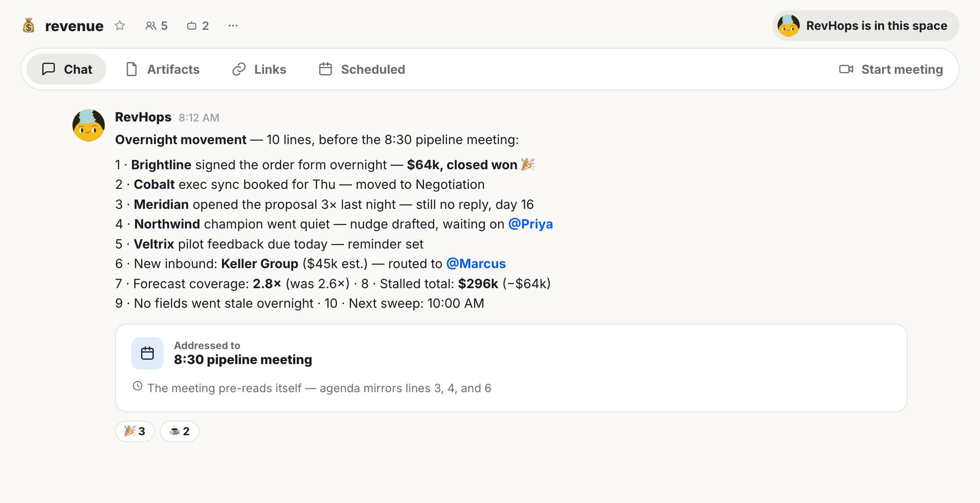Click the Veltrix pilot feedback line
The image size is (980, 503).
click(269, 244)
